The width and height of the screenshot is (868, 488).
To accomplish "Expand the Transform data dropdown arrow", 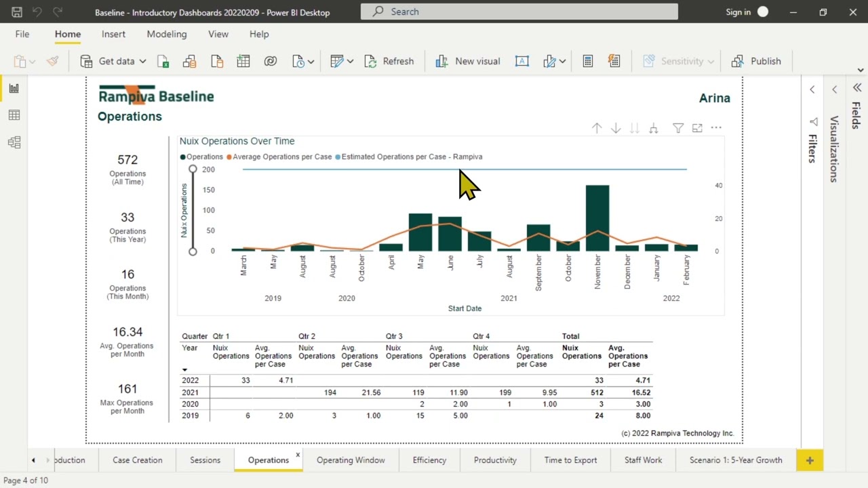I will coord(350,61).
